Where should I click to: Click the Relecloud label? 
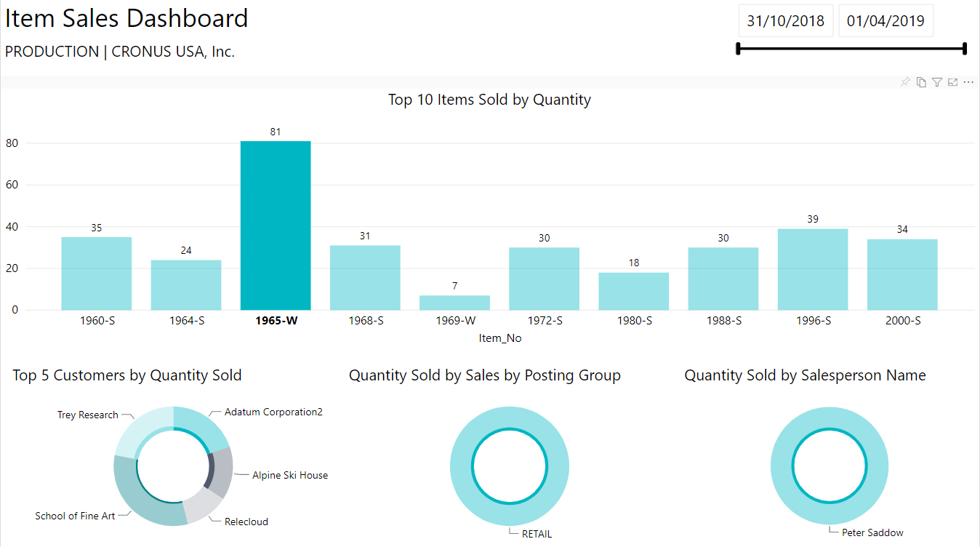pyautogui.click(x=246, y=522)
